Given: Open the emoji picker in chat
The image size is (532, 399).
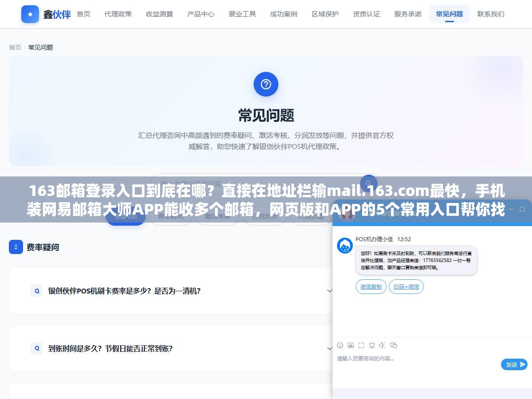Looking at the screenshot, I should point(340,345).
